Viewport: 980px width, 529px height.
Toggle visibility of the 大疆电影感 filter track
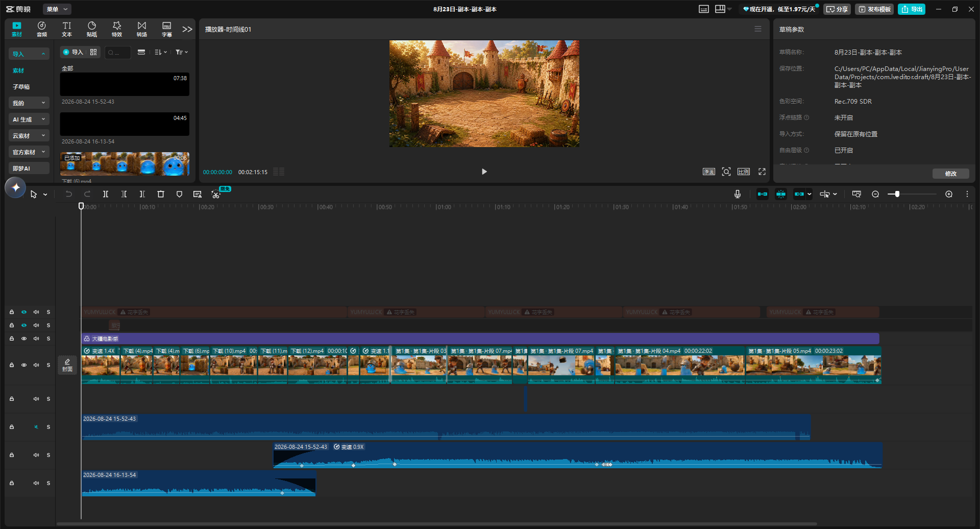click(24, 339)
